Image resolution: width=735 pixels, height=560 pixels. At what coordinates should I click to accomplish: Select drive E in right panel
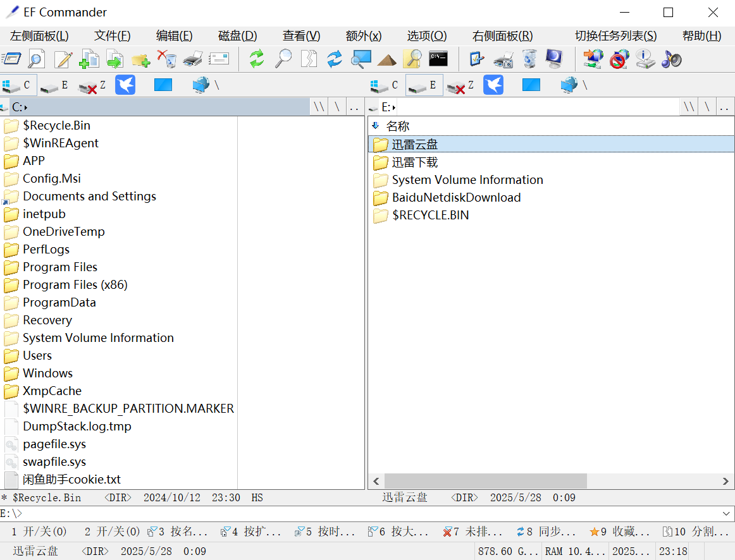[x=424, y=85]
